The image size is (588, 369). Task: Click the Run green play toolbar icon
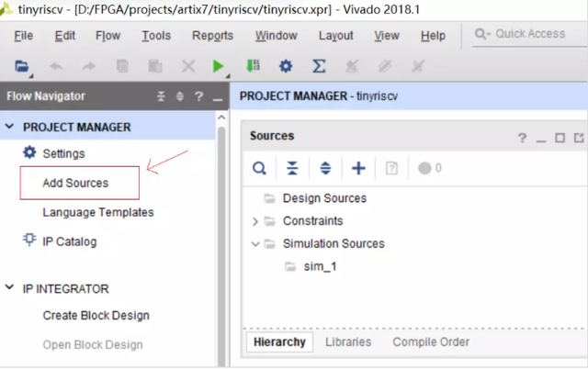(x=218, y=66)
